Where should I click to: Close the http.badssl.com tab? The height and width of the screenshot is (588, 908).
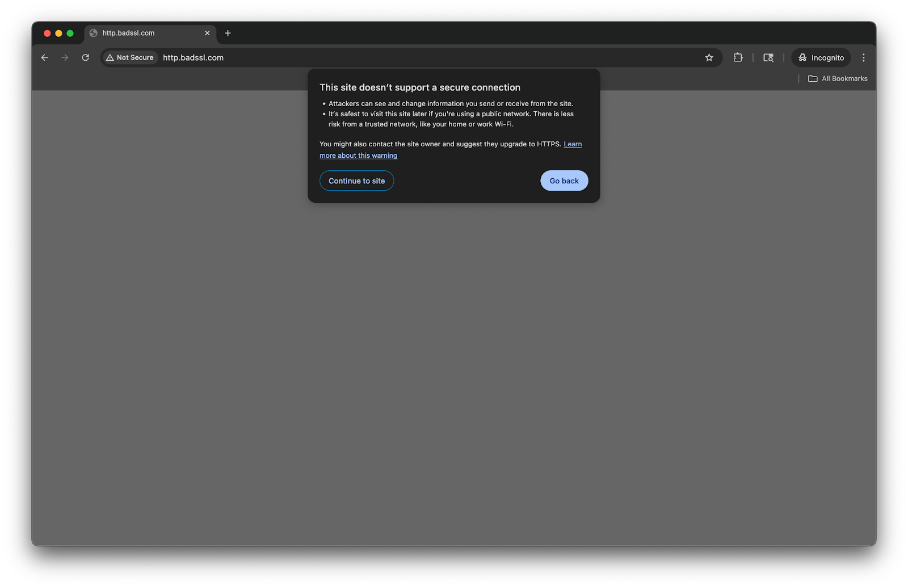pos(207,33)
